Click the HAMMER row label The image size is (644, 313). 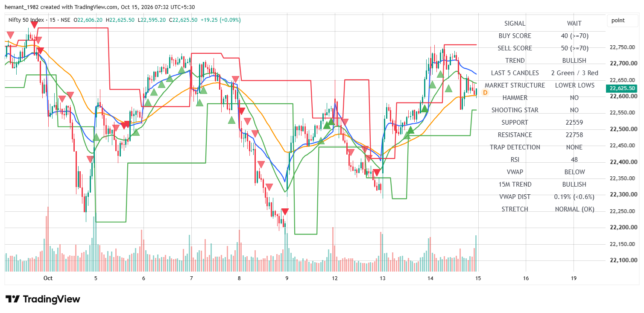click(515, 98)
